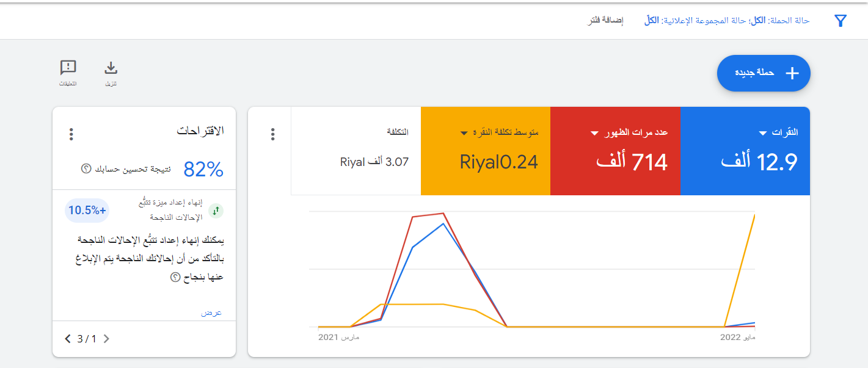Screen dimensions: 868x368
Task: Select the التكلفة metric tile
Action: [356, 151]
